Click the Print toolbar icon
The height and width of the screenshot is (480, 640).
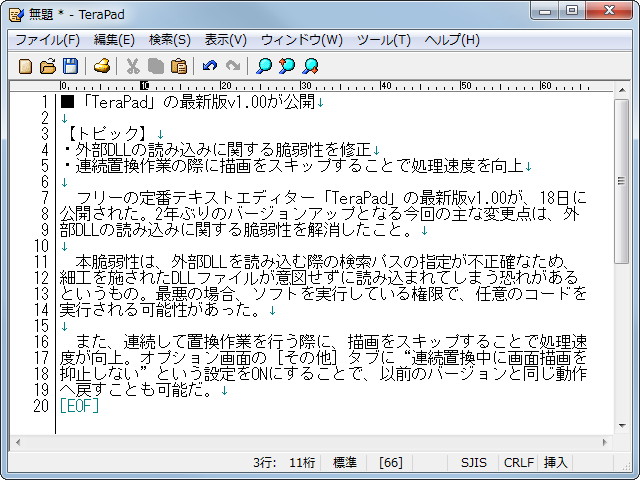[x=101, y=66]
